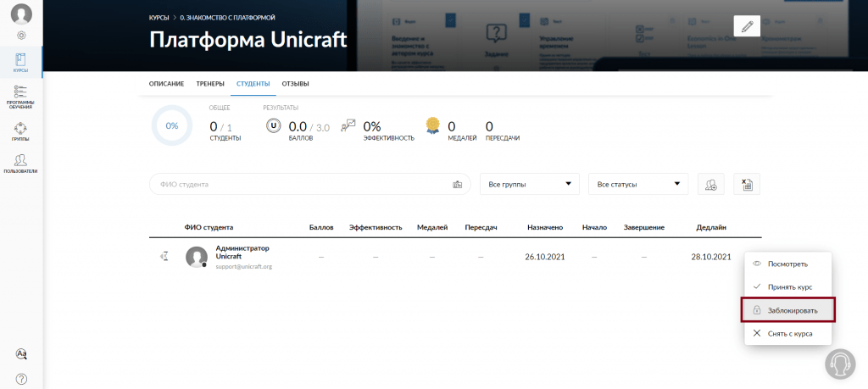868x389 pixels.
Task: Open the Все группы dropdown
Action: pyautogui.click(x=529, y=184)
